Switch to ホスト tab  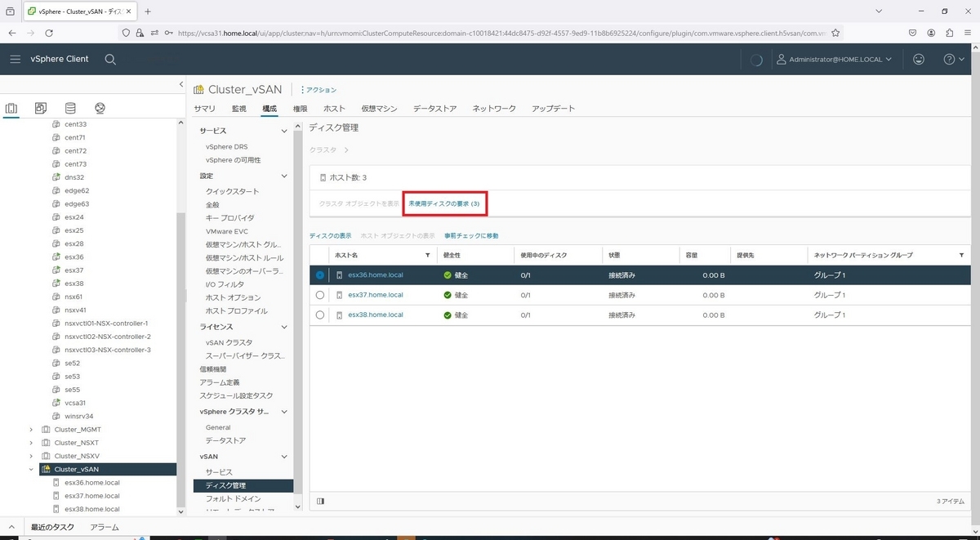tap(334, 109)
